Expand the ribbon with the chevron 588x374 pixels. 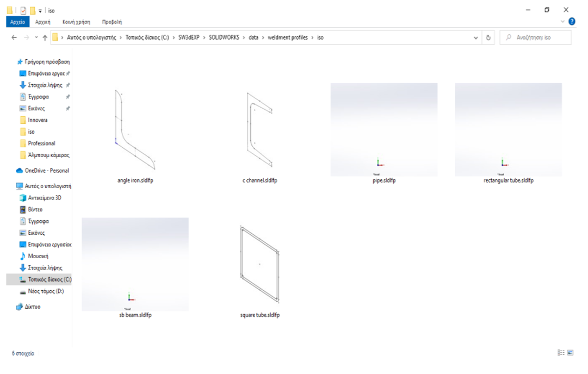tap(563, 22)
